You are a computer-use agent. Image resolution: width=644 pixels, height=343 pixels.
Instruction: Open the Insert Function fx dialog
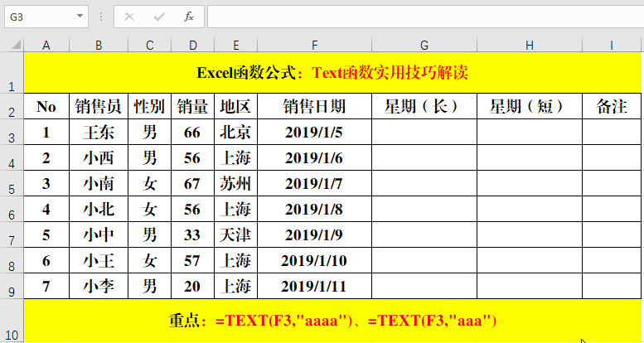(x=189, y=17)
